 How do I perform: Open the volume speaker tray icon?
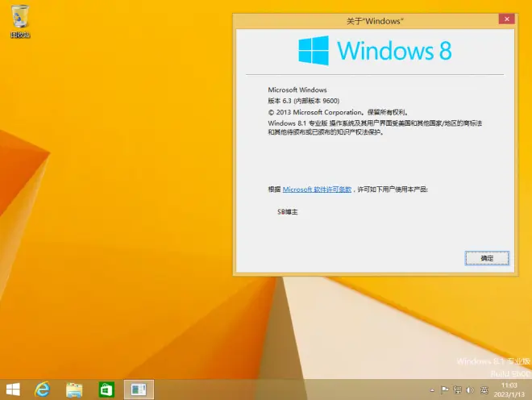click(x=470, y=390)
